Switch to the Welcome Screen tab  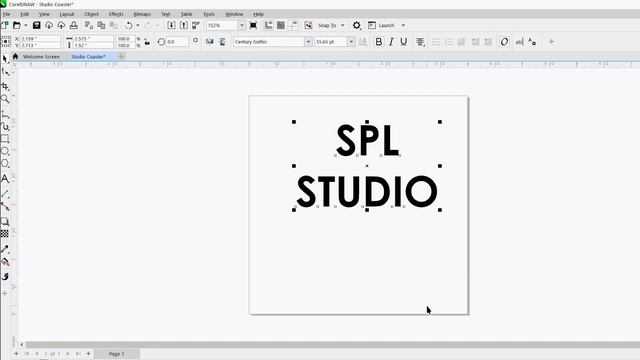[41, 57]
